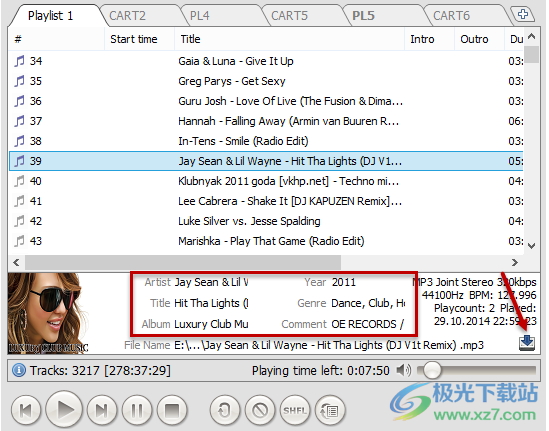The image size is (549, 431).
Task: Click the blue download arrow icon
Action: click(x=527, y=343)
